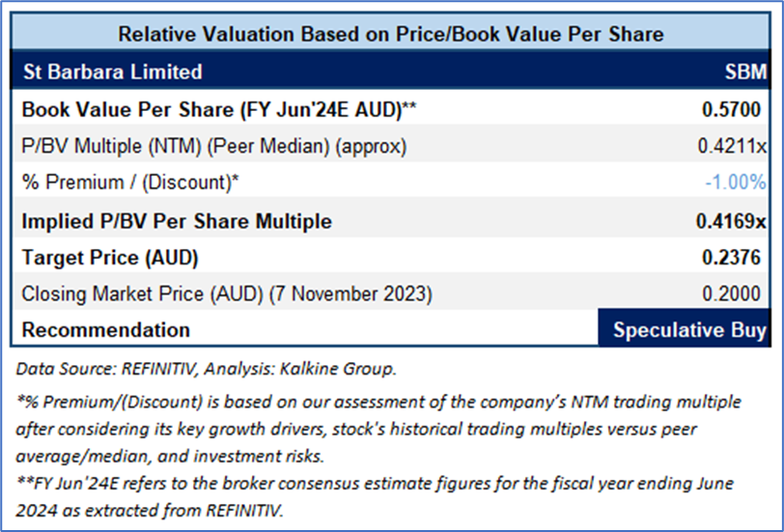The height and width of the screenshot is (532, 784).
Task: Select the St Barbara Limited company name
Action: [x=112, y=71]
